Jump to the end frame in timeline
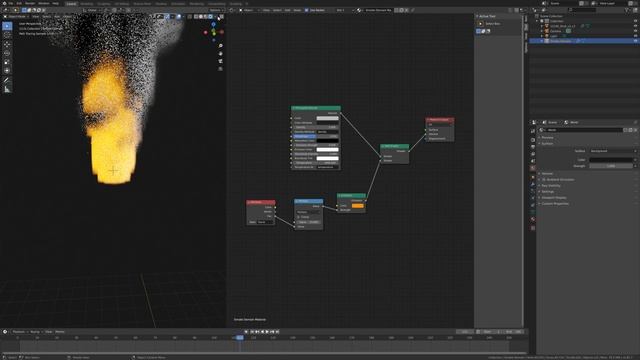640x360 pixels. 278,332
